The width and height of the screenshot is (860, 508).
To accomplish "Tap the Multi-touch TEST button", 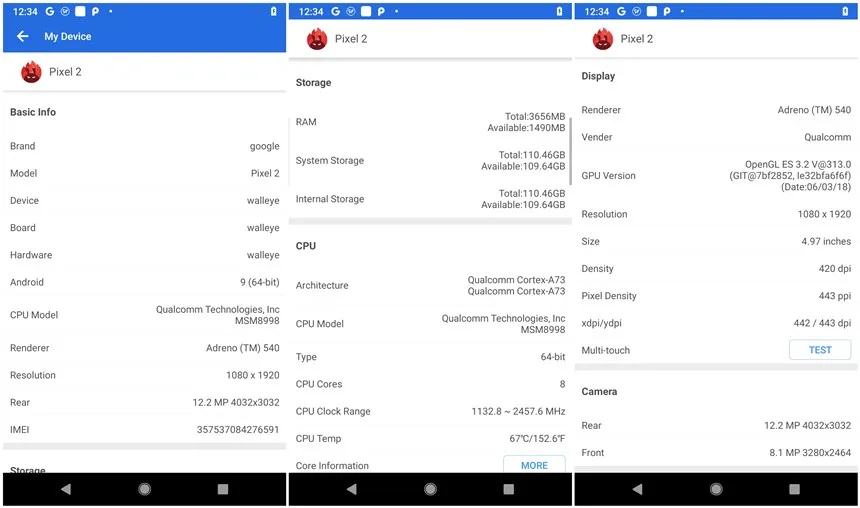I will [x=820, y=349].
